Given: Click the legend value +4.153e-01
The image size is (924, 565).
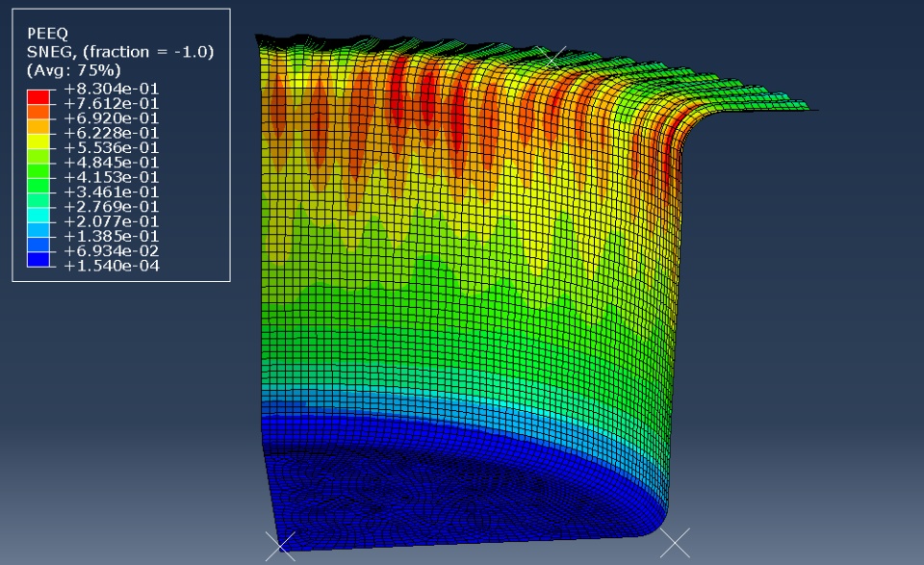Looking at the screenshot, I should 112,177.
